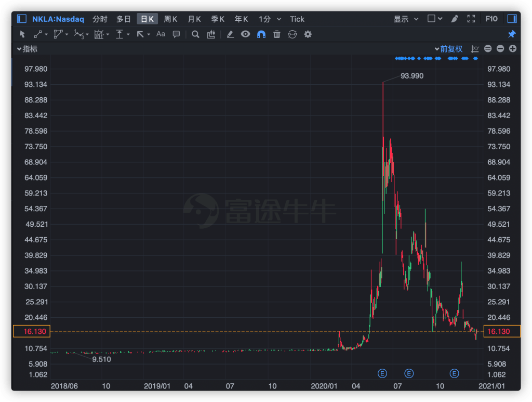This screenshot has width=532, height=402.
Task: Switch to the 周K weekly chart tab
Action: [170, 19]
